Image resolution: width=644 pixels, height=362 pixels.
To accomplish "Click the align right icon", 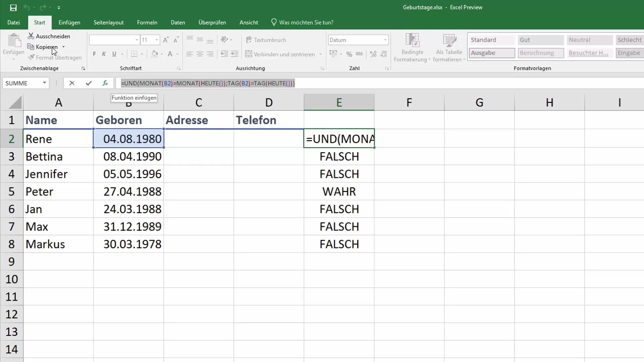I will (x=210, y=54).
